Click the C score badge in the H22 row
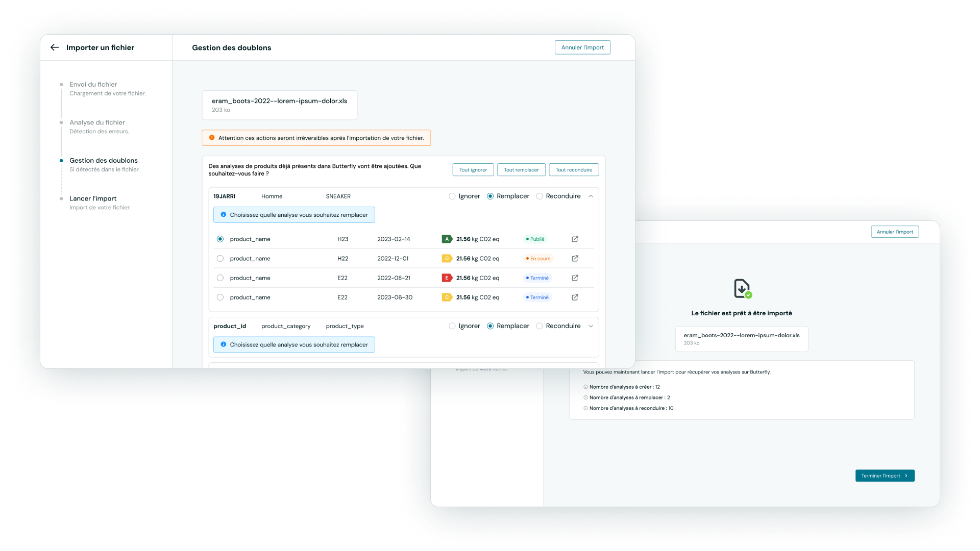The width and height of the screenshot is (980, 551). 447,258
